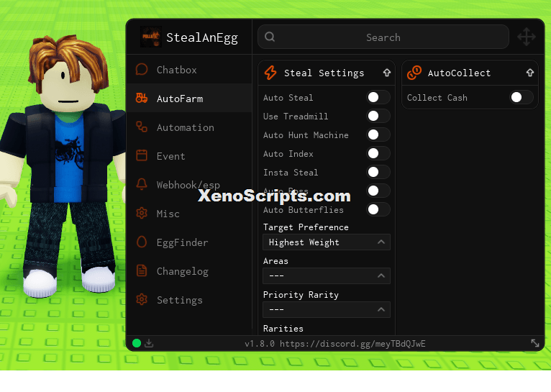Click the AutoCollect section title

459,73
